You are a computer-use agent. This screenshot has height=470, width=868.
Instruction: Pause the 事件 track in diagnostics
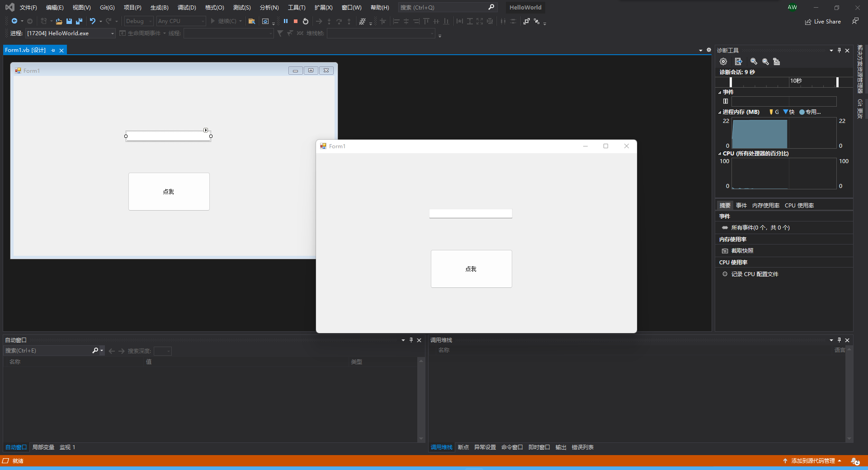[x=726, y=101]
